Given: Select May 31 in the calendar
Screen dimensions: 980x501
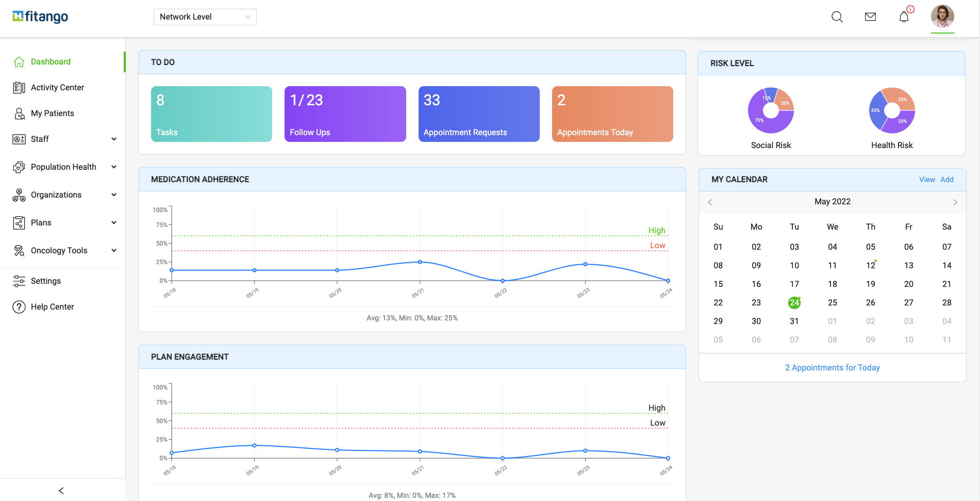Looking at the screenshot, I should click(794, 321).
